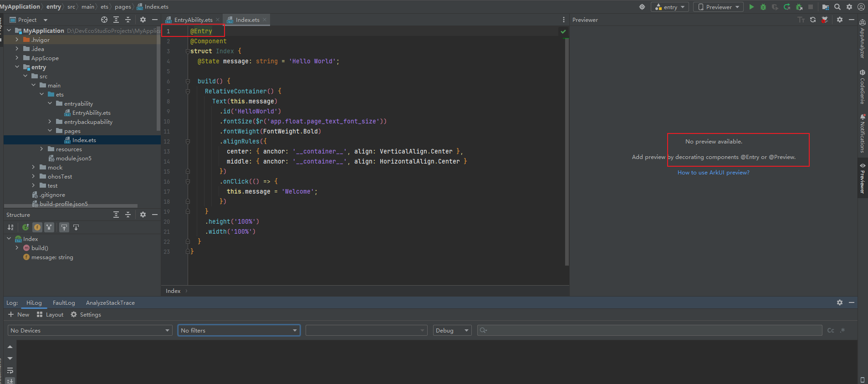Toggle autoscroll from source in Structure toolbar
The width and height of the screenshot is (868, 384).
(76, 227)
